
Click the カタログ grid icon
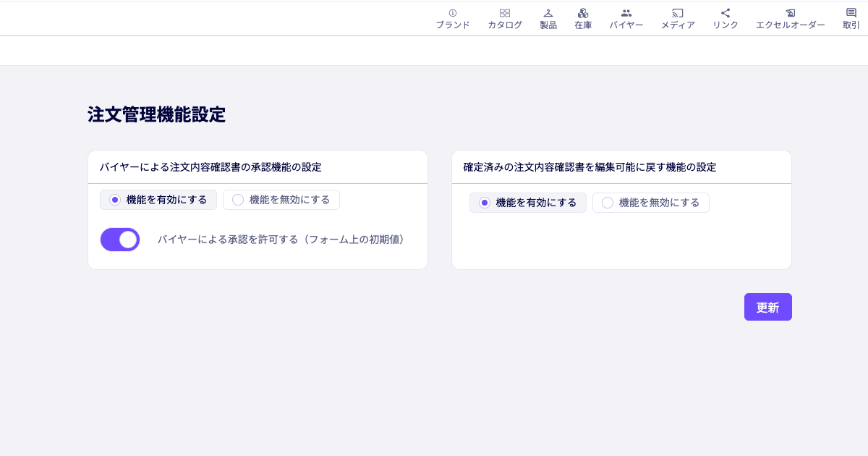505,13
